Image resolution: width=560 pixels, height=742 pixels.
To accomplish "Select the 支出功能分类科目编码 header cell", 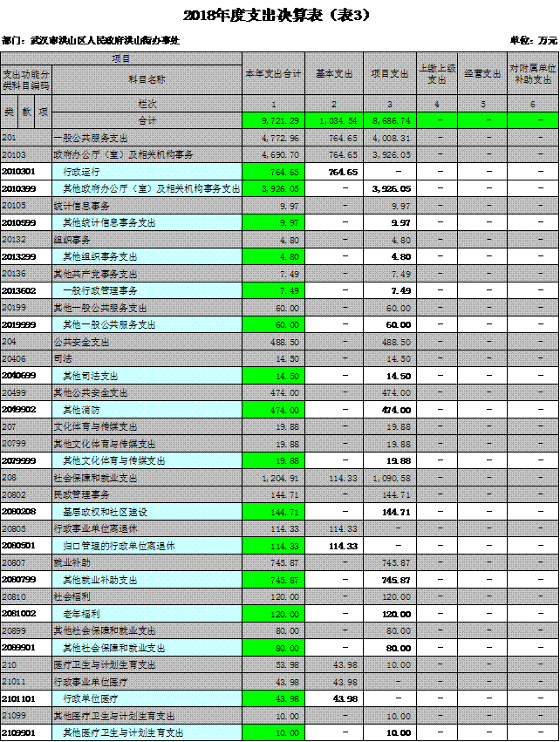I will [26, 79].
